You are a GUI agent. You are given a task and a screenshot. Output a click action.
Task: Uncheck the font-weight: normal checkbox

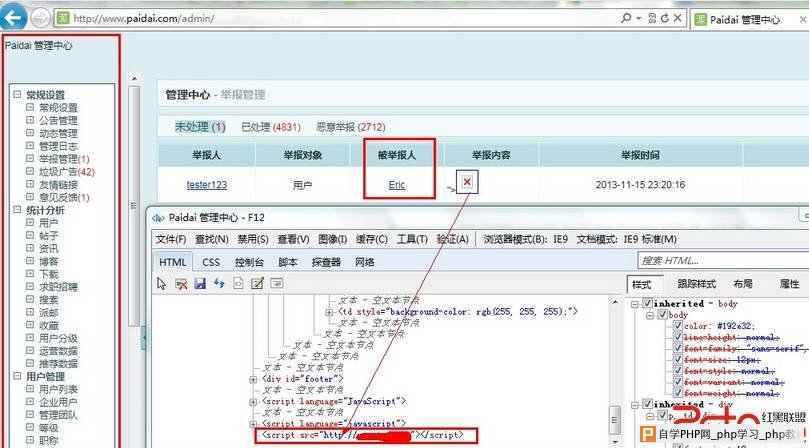click(x=678, y=393)
